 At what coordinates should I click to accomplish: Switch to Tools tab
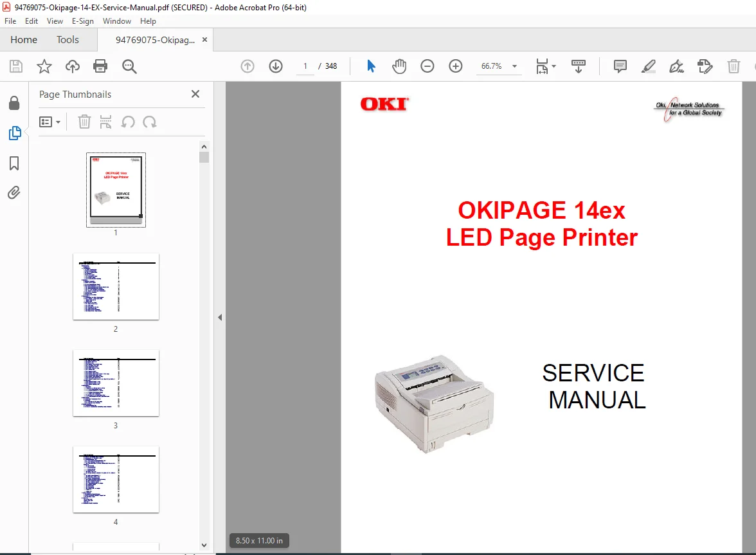(x=67, y=39)
